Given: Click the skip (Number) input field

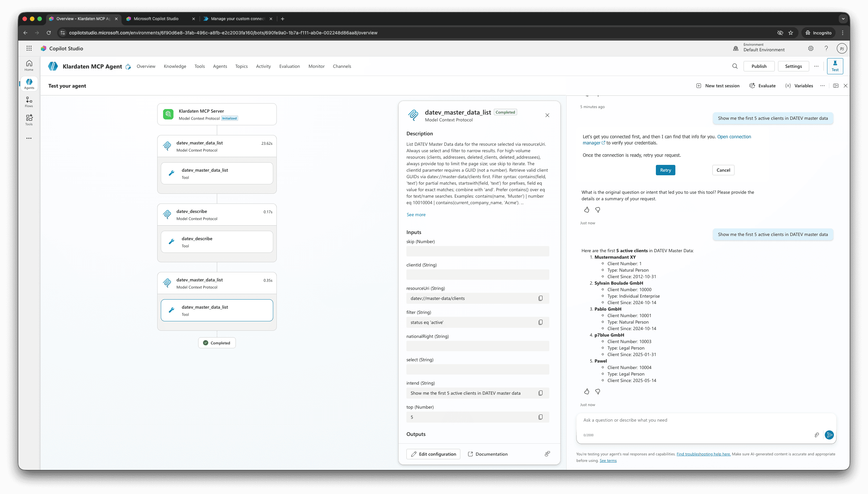Looking at the screenshot, I should [478, 252].
